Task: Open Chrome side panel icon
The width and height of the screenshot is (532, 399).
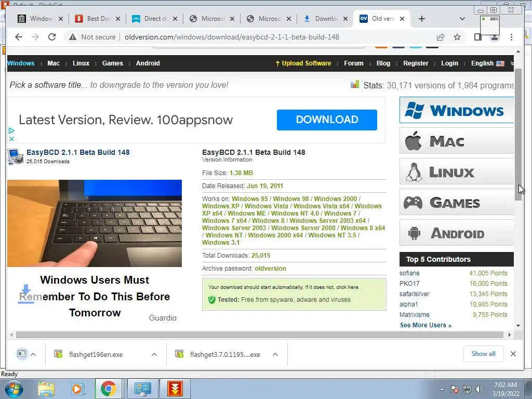Action: pyautogui.click(x=478, y=37)
